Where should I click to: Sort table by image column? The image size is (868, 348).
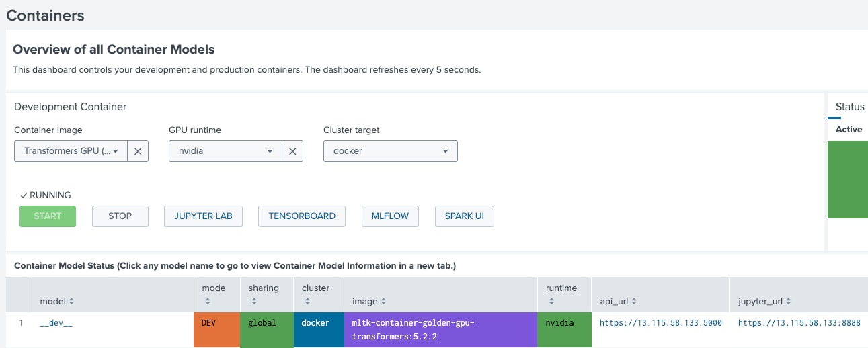368,302
